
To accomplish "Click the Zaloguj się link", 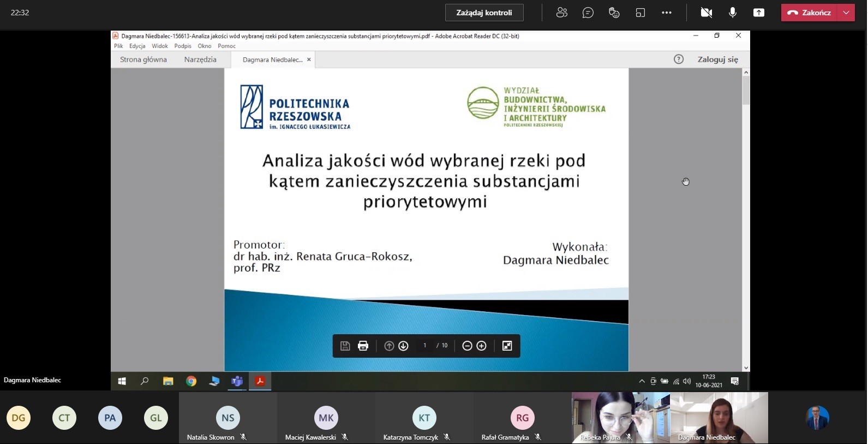I will point(717,60).
